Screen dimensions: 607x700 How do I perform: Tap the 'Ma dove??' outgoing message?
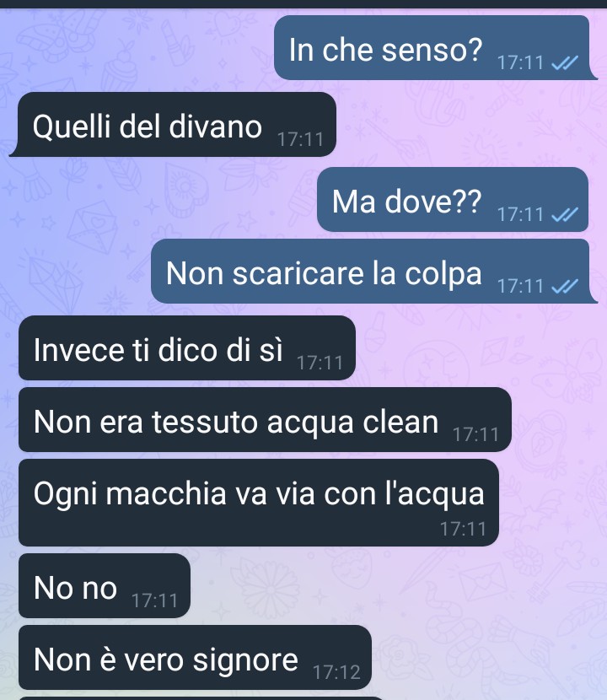[x=453, y=200]
